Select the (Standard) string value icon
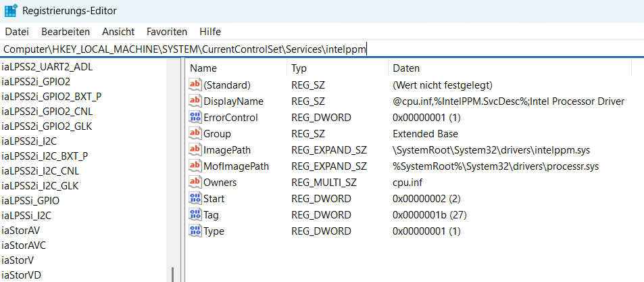The image size is (644, 282). point(195,85)
